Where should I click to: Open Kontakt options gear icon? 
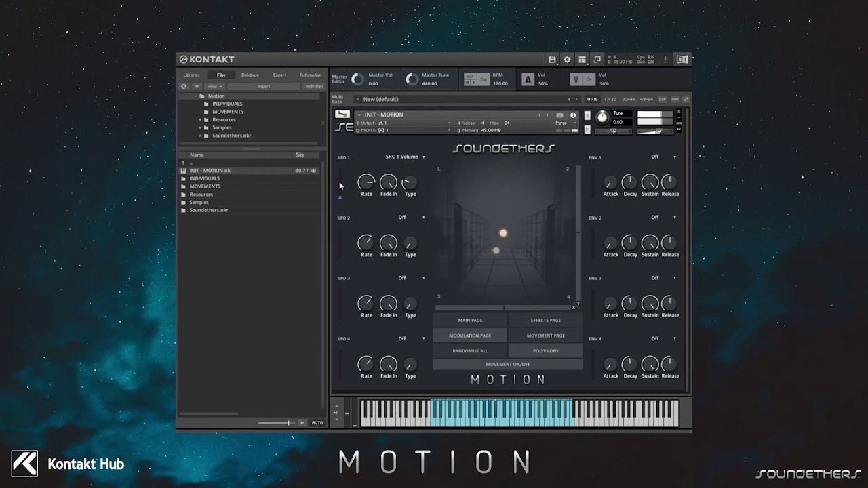pyautogui.click(x=568, y=60)
